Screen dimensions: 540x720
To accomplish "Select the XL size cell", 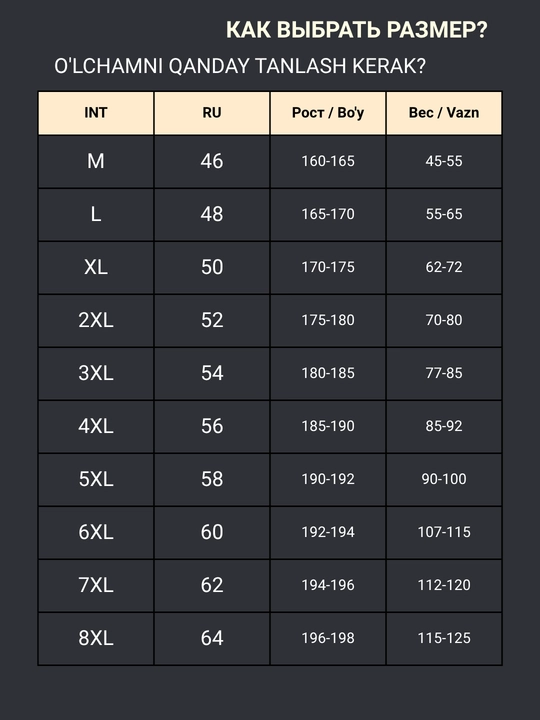I will (96, 267).
